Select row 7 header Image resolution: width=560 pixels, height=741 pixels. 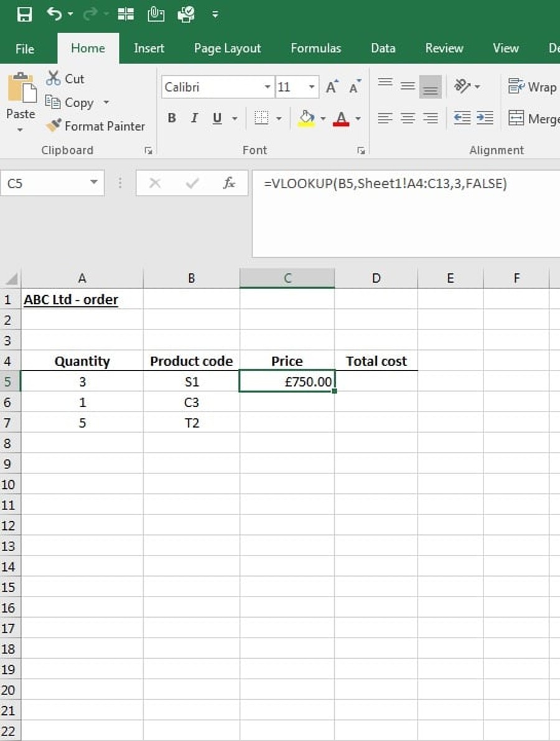pos(10,422)
